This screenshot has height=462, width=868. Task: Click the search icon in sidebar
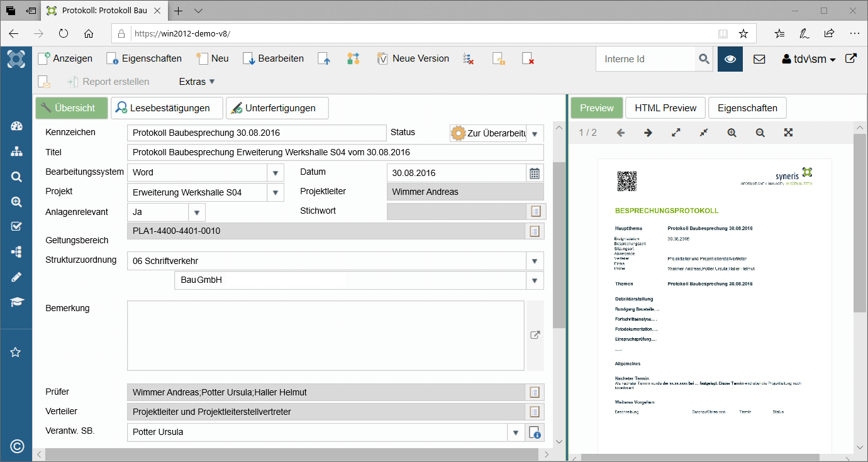16,177
